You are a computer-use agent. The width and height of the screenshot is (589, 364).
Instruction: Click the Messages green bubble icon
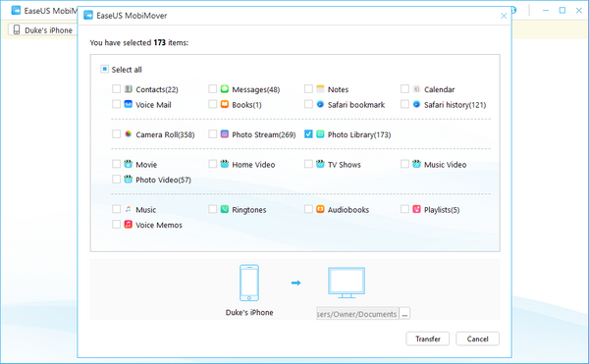(x=224, y=89)
